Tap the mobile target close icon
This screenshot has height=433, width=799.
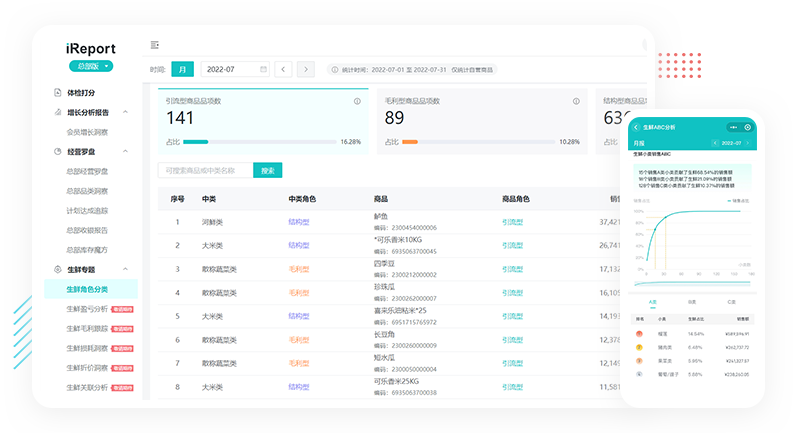[748, 127]
